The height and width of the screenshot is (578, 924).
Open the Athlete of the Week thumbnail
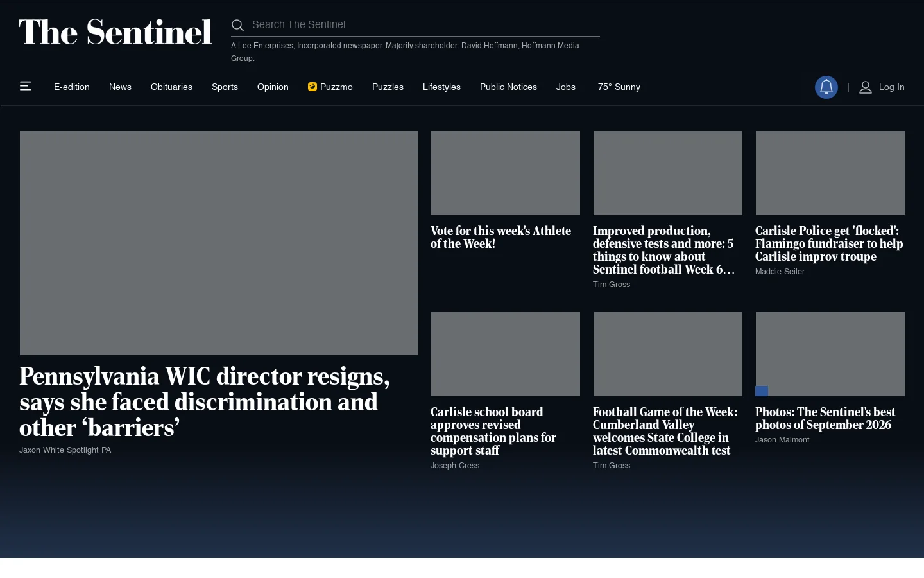click(x=506, y=173)
